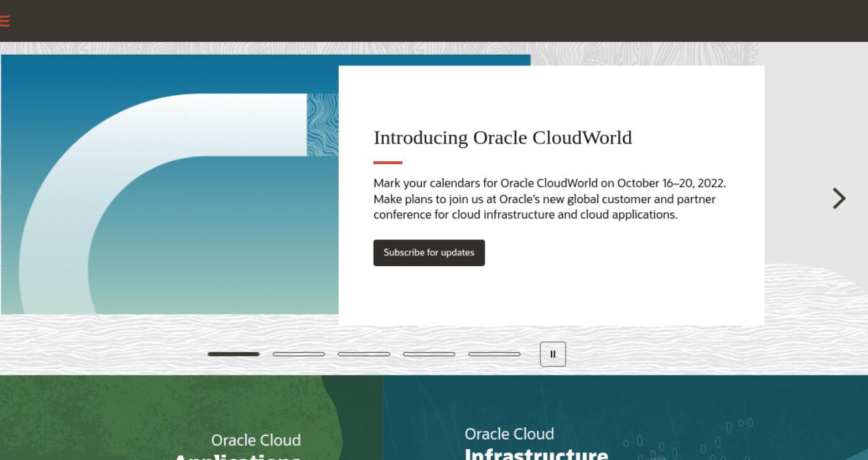Jump to second carousel slide indicator
Image resolution: width=868 pixels, height=460 pixels.
tap(299, 354)
